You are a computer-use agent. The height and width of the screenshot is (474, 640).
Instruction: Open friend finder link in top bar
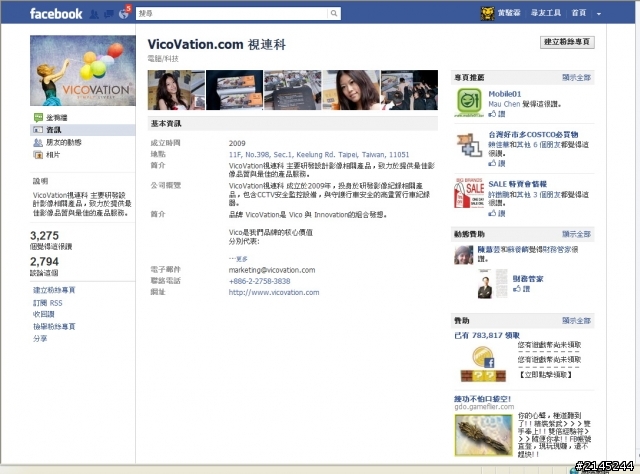click(546, 13)
